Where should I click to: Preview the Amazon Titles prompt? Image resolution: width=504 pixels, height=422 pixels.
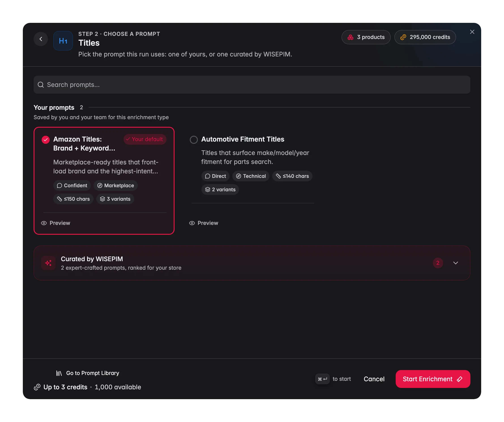56,223
